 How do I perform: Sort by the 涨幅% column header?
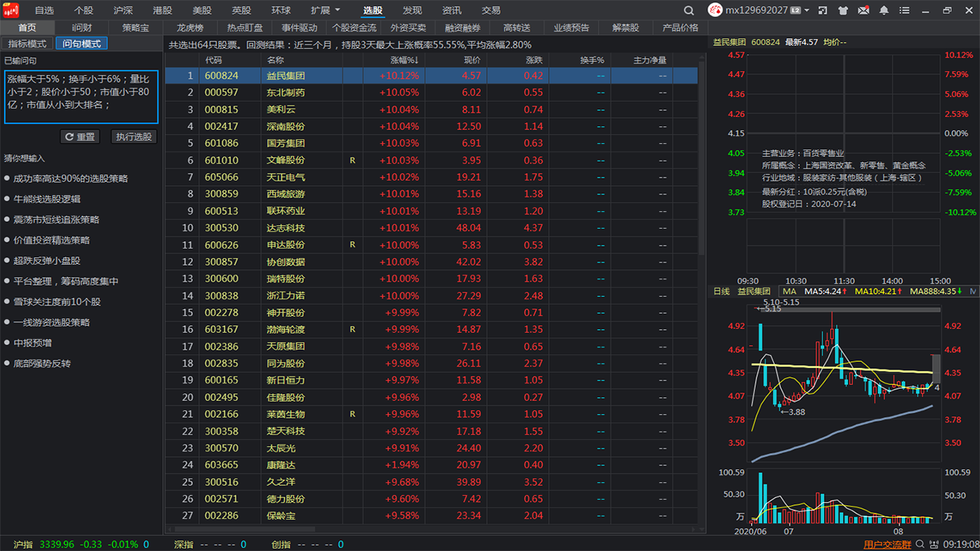pyautogui.click(x=404, y=60)
